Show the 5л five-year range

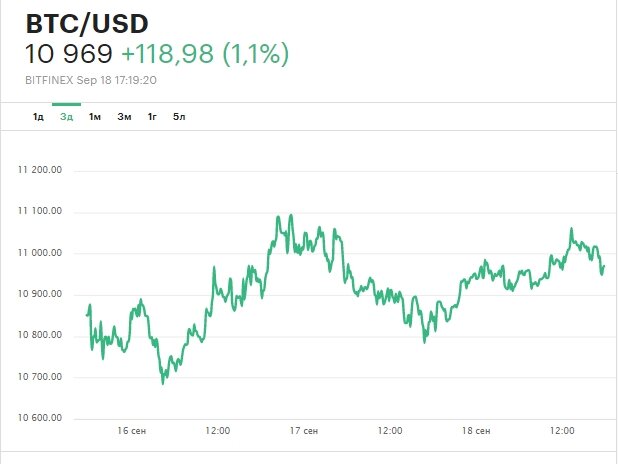(179, 117)
